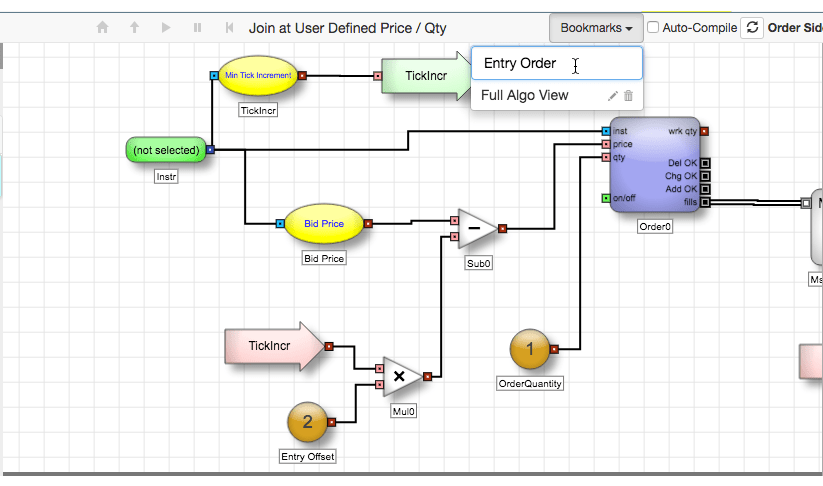Enable the Auto-Compile checkbox
This screenshot has width=823, height=486.
652,27
